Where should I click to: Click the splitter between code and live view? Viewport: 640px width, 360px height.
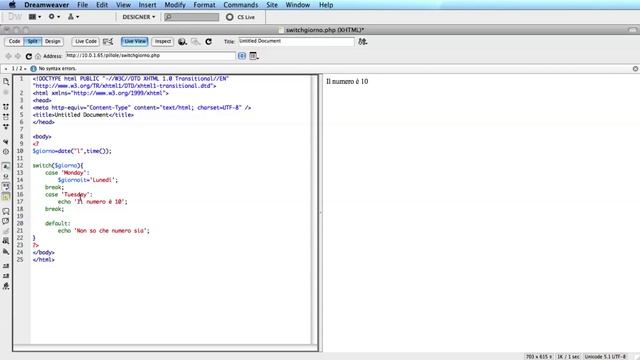320,212
